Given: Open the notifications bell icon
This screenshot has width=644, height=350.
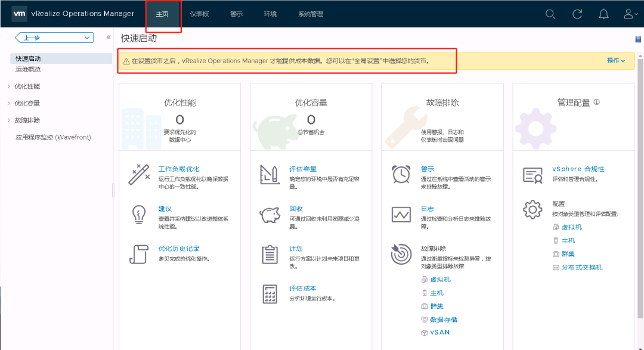Looking at the screenshot, I should pos(603,14).
